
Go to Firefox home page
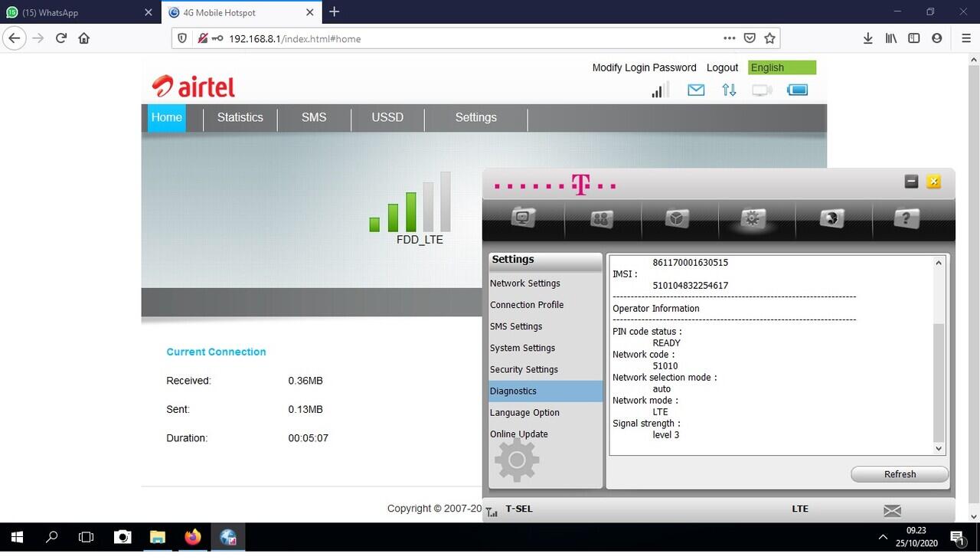pyautogui.click(x=84, y=38)
